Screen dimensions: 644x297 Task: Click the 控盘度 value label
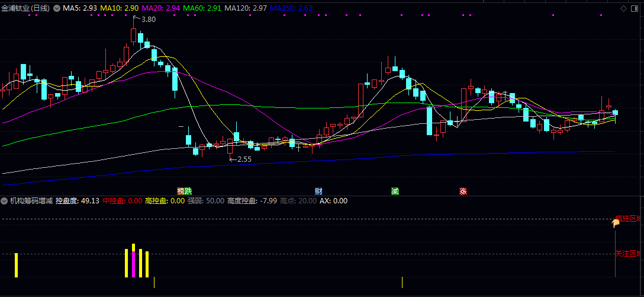point(77,201)
